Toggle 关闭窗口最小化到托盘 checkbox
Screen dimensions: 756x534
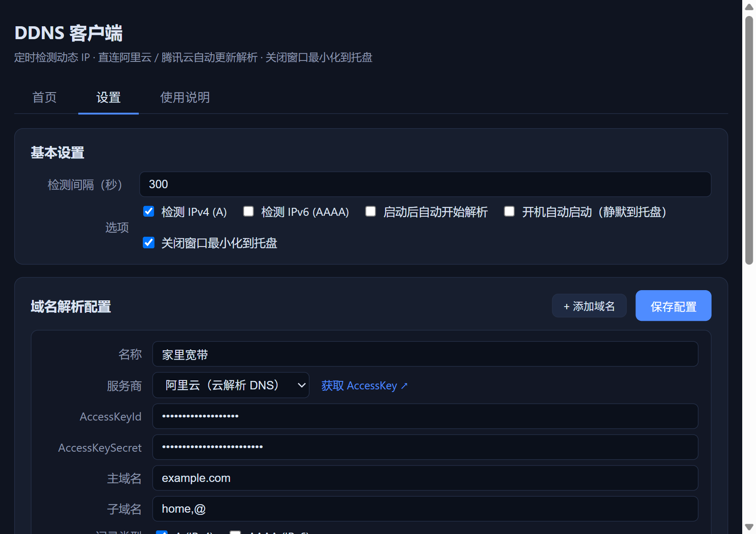pyautogui.click(x=149, y=243)
